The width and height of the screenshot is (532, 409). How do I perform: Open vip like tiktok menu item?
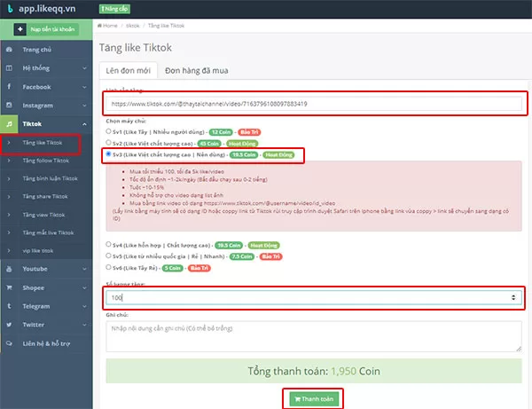coord(38,251)
